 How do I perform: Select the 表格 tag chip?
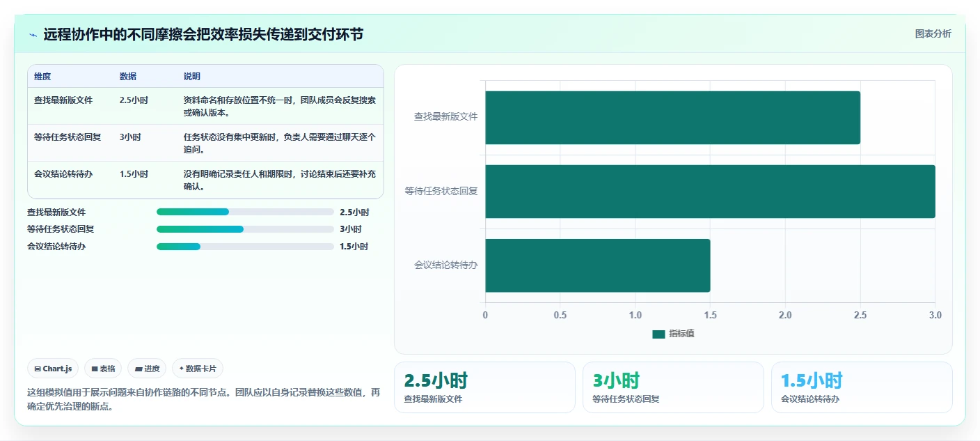(x=103, y=369)
